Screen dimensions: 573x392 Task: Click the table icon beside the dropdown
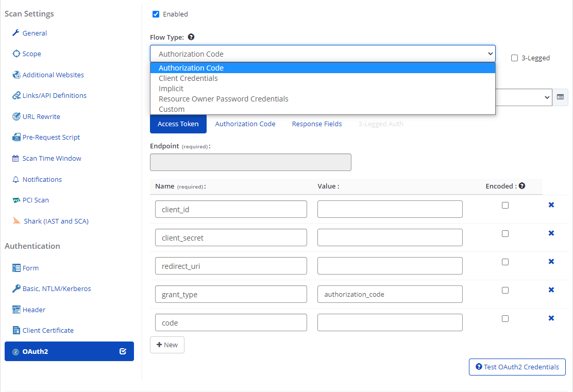pos(560,97)
